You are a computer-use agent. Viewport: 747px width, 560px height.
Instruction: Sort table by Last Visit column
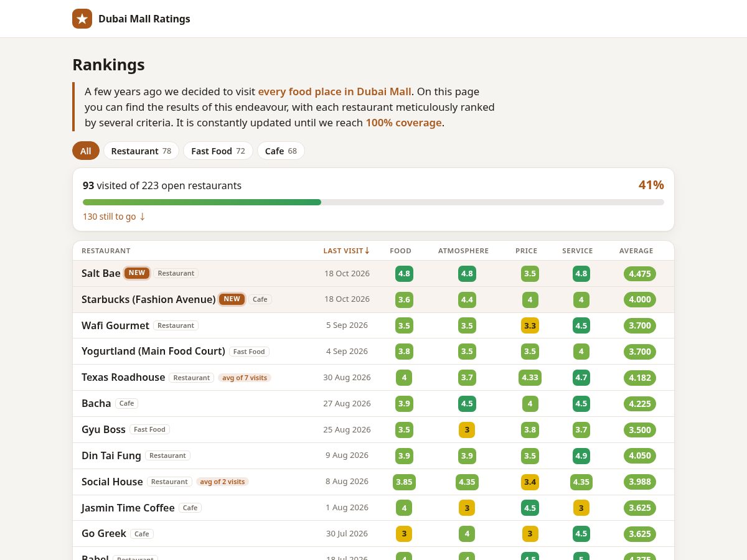(x=347, y=251)
